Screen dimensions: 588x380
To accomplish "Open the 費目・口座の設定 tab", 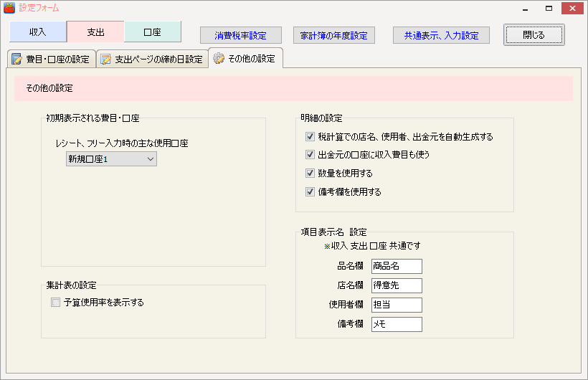I will 52,60.
